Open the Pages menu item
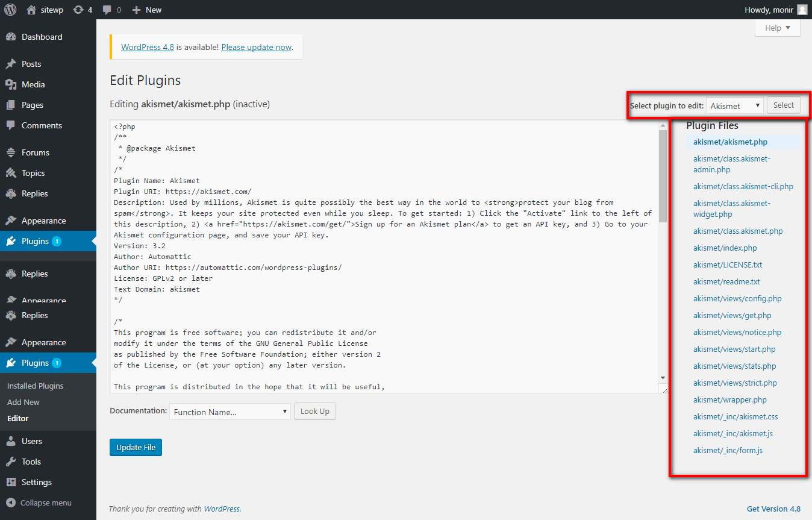Viewport: 812px width, 520px height. (x=48, y=105)
